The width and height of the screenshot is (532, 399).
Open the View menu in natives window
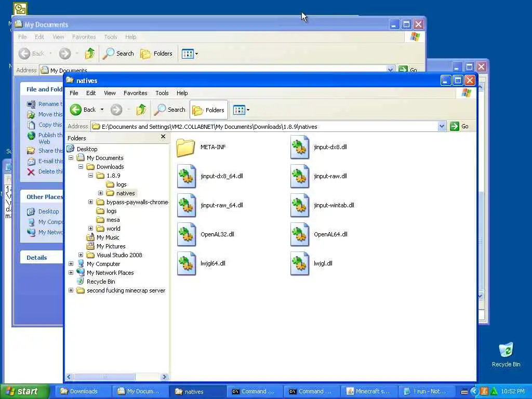[x=110, y=93]
